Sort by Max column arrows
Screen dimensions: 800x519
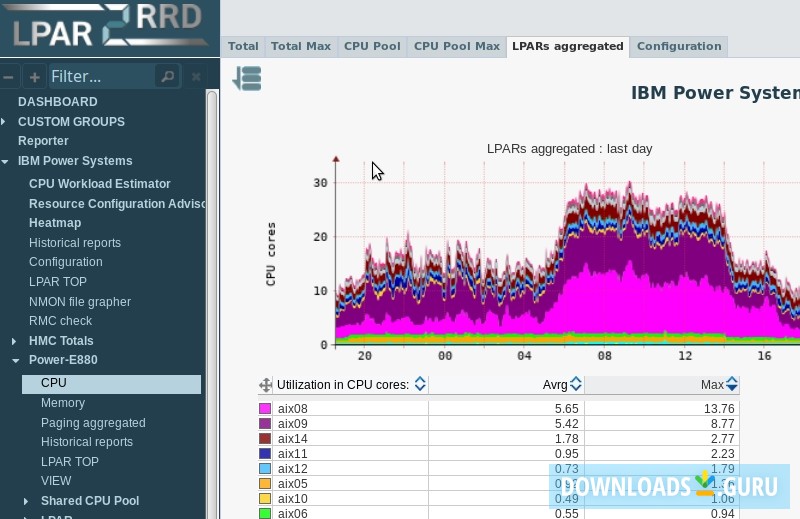(x=732, y=385)
